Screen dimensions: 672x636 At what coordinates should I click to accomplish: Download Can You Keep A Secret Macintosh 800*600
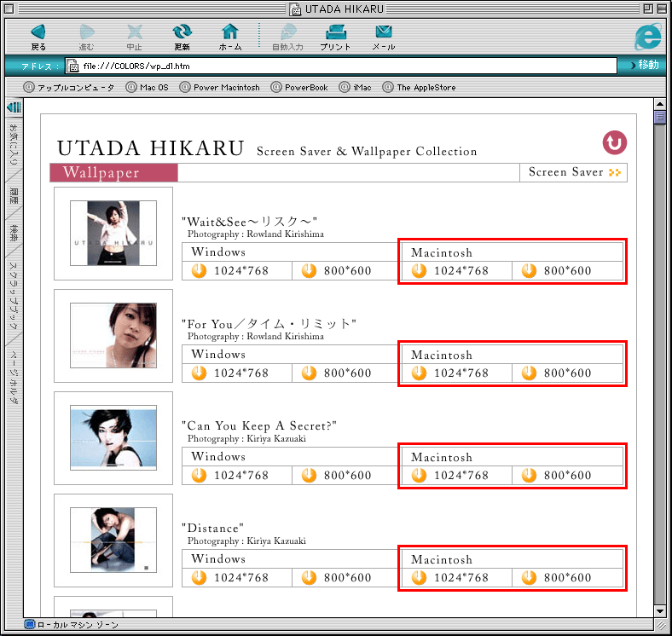click(567, 475)
